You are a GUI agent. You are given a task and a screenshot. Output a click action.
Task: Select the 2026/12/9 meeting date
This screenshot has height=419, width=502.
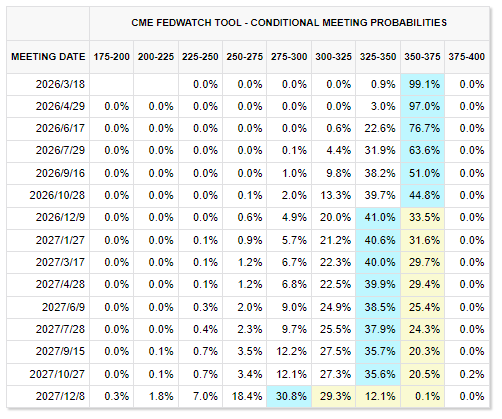pyautogui.click(x=60, y=218)
